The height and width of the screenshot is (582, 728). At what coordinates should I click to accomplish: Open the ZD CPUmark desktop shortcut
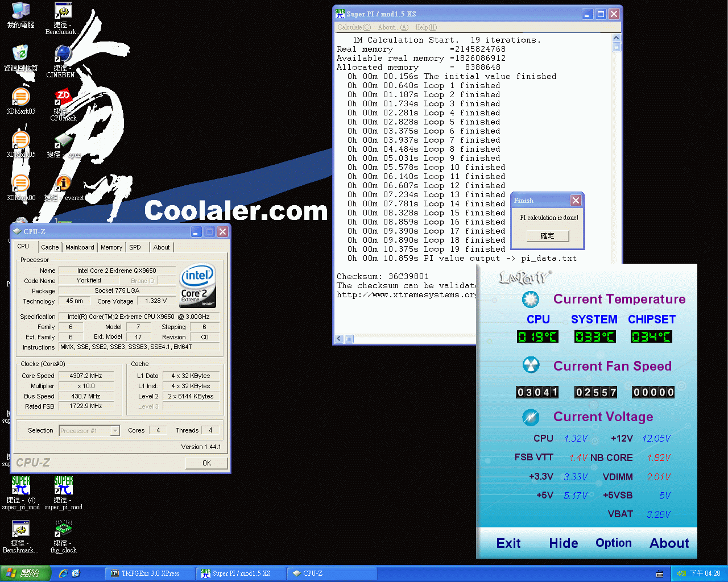click(x=63, y=105)
